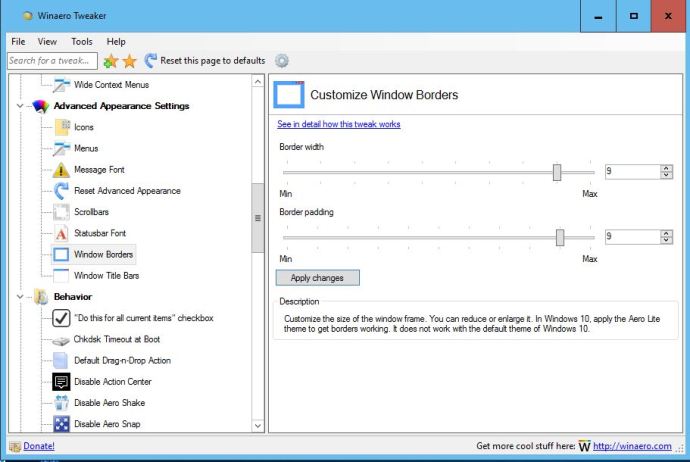Click the Advanced Appearance Settings colorful icon
The image size is (690, 462).
tap(40, 106)
